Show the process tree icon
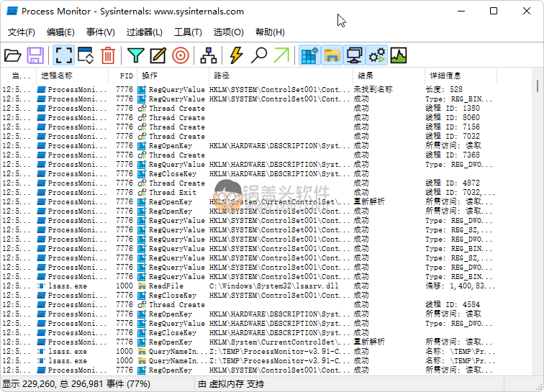 [209, 55]
